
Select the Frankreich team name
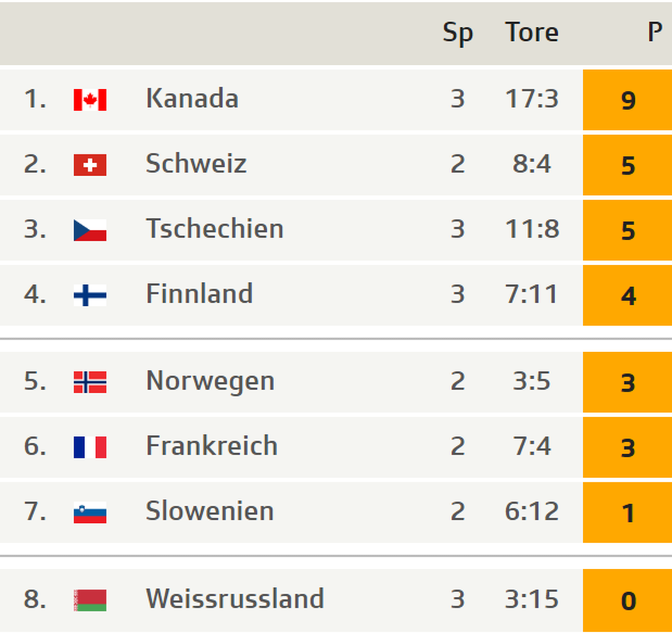212,446
